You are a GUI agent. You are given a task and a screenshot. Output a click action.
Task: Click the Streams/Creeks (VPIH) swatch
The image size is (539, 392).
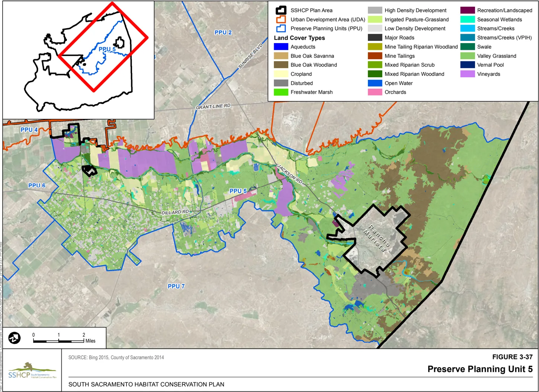click(468, 38)
